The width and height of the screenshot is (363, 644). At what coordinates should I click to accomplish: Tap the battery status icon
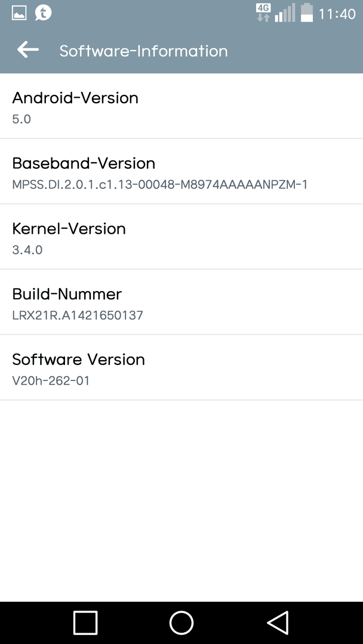(x=307, y=13)
